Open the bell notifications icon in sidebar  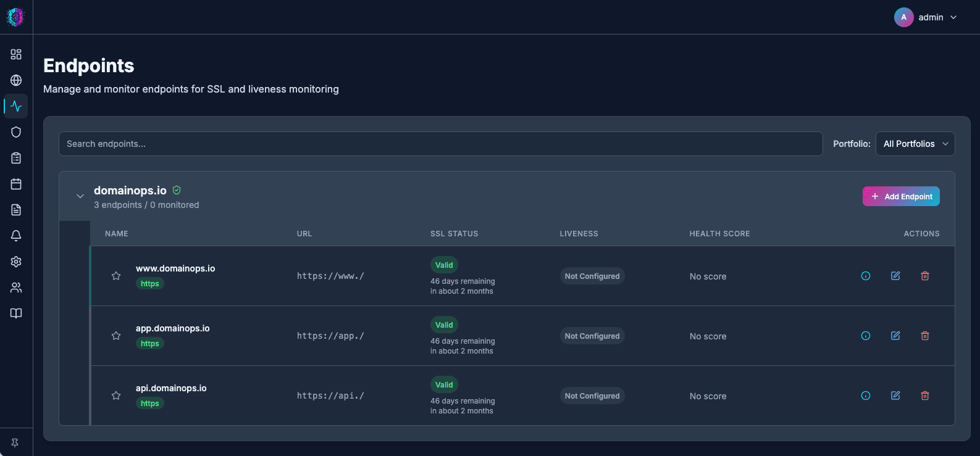16,236
